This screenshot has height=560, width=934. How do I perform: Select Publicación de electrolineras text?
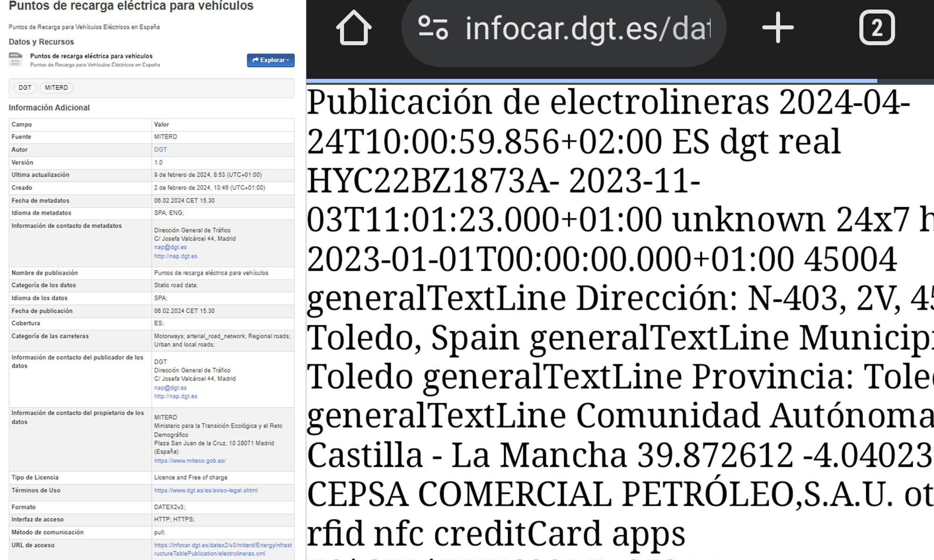[x=537, y=102]
